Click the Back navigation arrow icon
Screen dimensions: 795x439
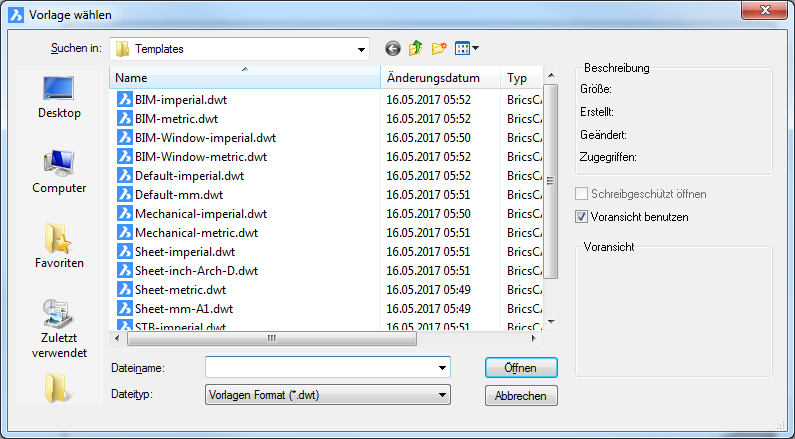(x=392, y=48)
